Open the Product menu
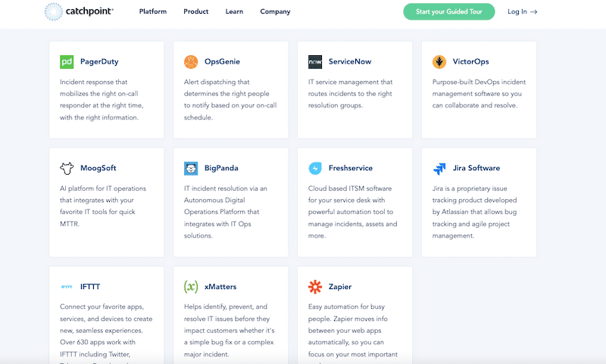The width and height of the screenshot is (606, 364). (196, 11)
